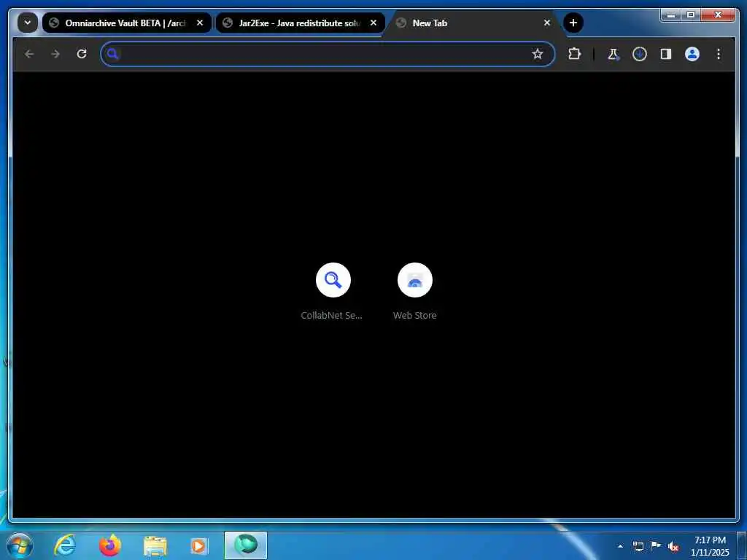Close the browser window
This screenshot has height=560, width=747.
click(x=719, y=15)
